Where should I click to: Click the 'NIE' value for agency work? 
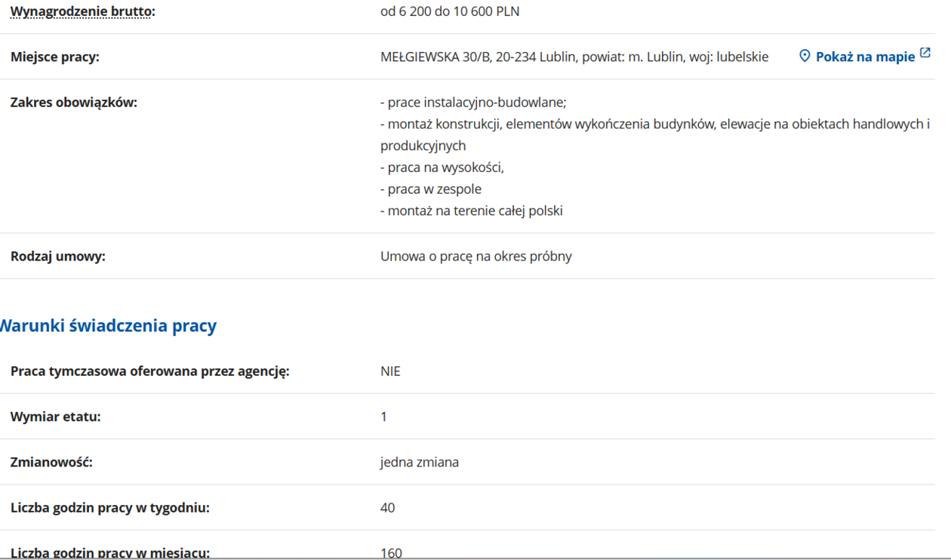pyautogui.click(x=390, y=371)
